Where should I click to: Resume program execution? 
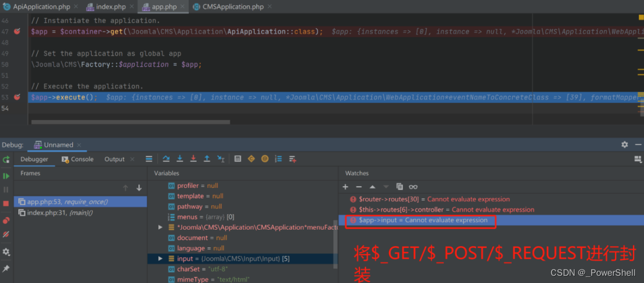click(x=6, y=176)
